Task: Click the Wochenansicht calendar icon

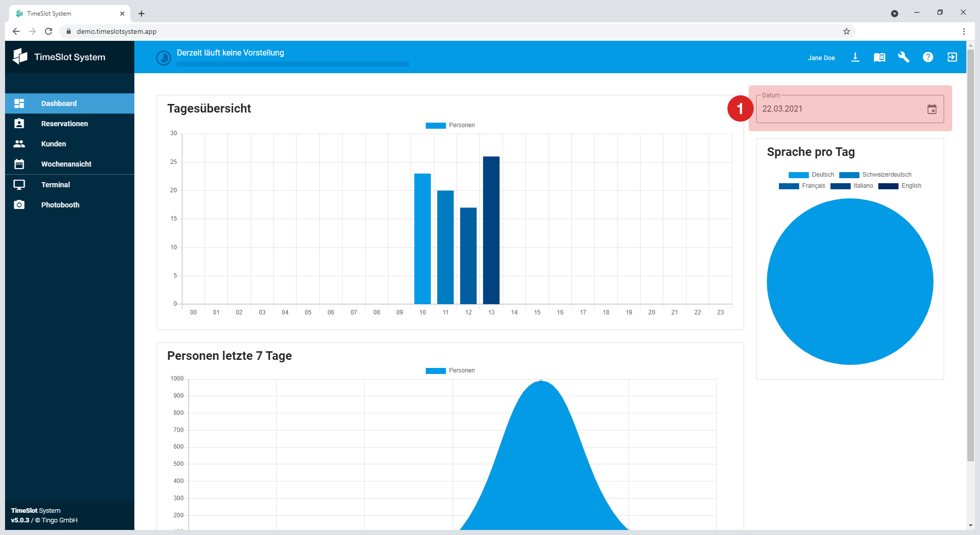Action: 19,164
